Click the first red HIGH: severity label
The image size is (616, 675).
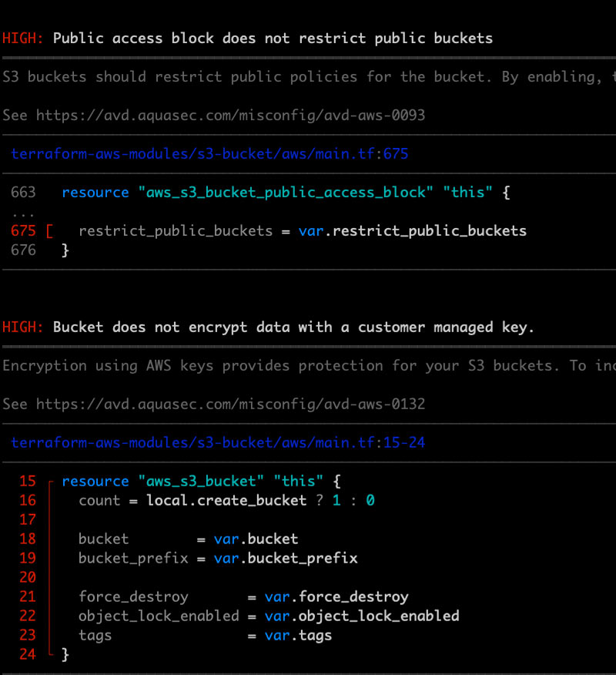pos(23,39)
